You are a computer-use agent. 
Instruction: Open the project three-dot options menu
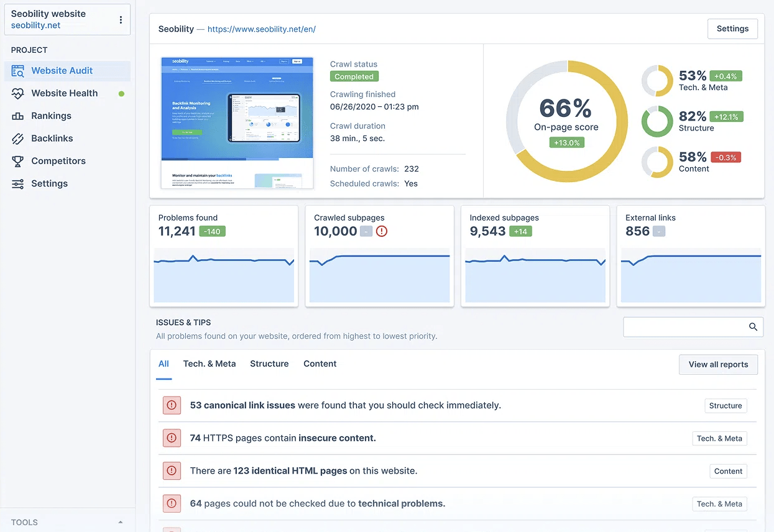[x=121, y=20]
